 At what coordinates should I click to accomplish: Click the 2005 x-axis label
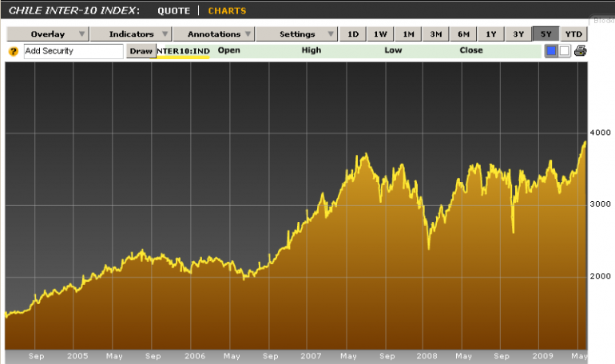point(77,356)
